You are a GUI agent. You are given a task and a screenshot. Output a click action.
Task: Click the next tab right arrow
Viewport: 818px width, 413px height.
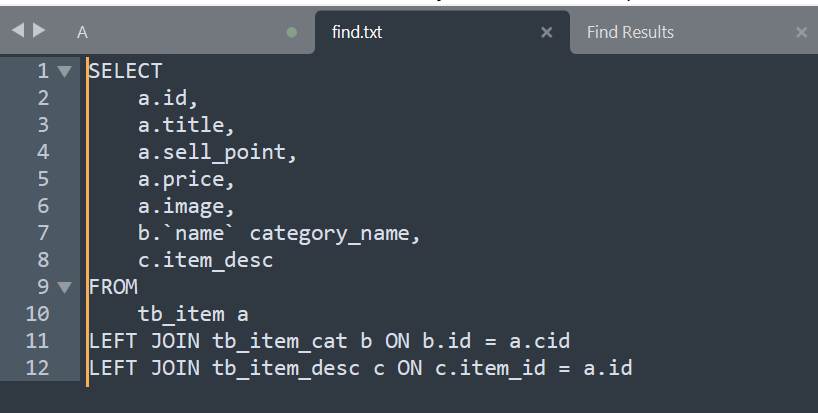[x=39, y=31]
